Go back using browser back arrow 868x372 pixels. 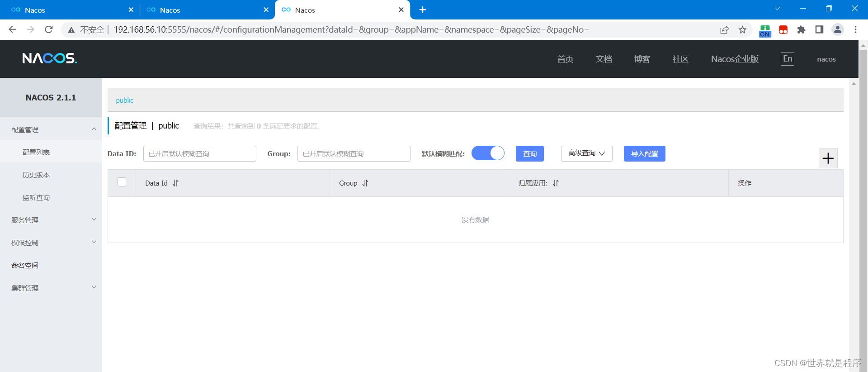click(12, 29)
